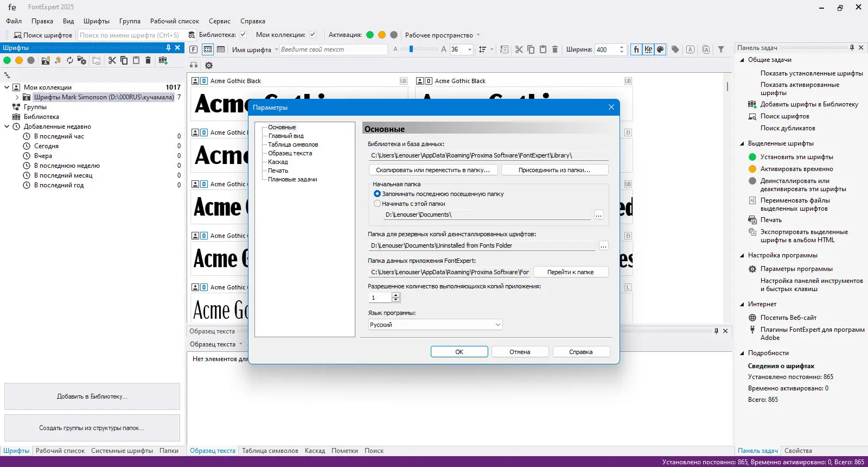Open the gear settings icon below the preview toolbar
Viewport: 868px width, 467px height.
[209, 65]
